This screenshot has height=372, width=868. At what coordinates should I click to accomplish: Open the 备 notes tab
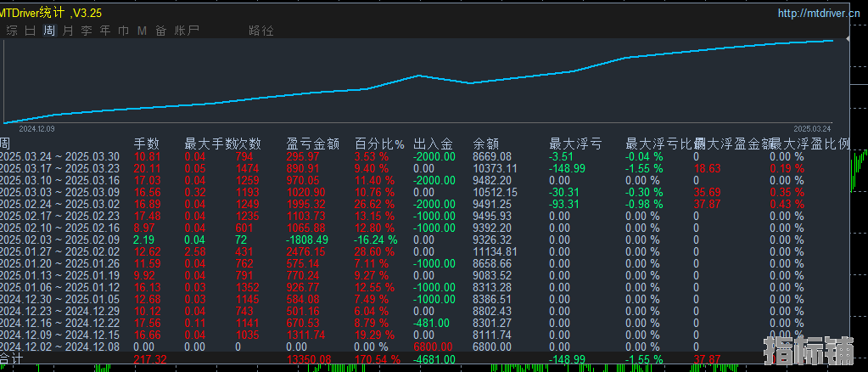pyautogui.click(x=160, y=31)
